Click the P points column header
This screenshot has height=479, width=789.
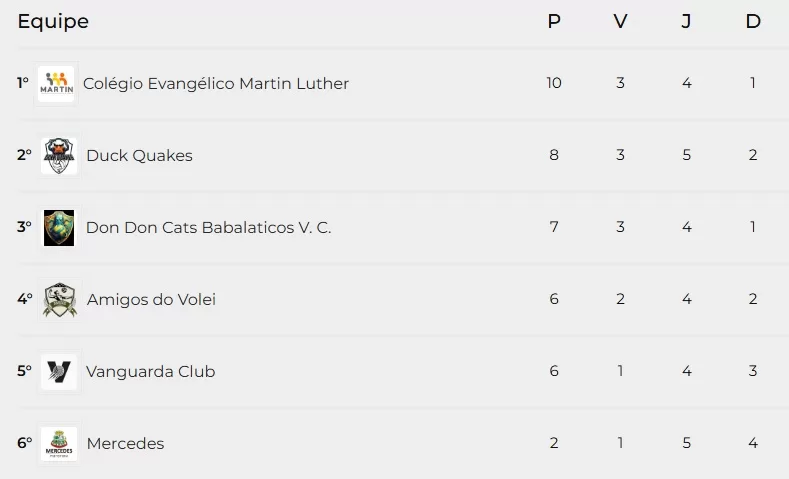(554, 21)
